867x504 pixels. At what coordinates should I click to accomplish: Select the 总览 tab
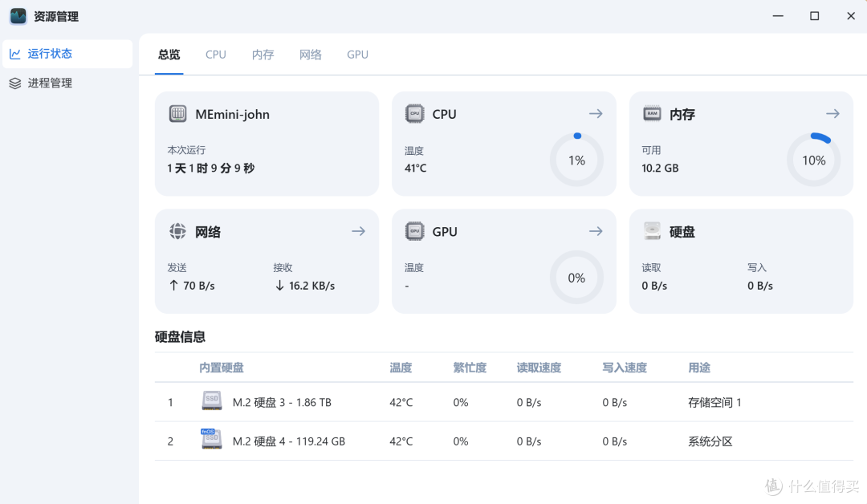coord(169,55)
